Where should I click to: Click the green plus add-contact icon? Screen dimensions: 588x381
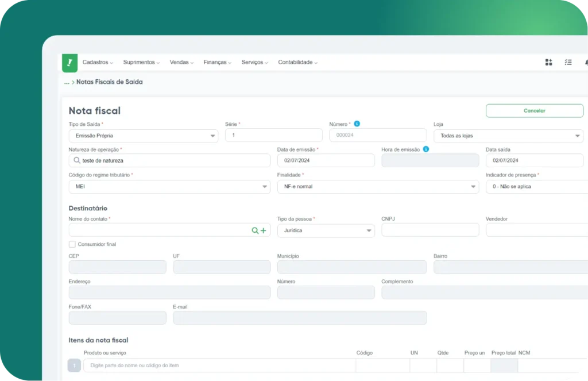tap(264, 230)
